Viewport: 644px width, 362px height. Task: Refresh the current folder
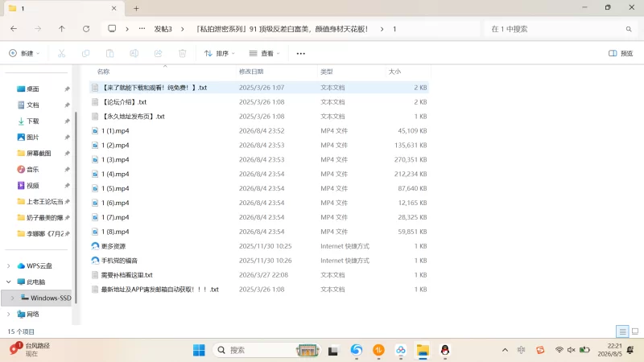point(86,29)
